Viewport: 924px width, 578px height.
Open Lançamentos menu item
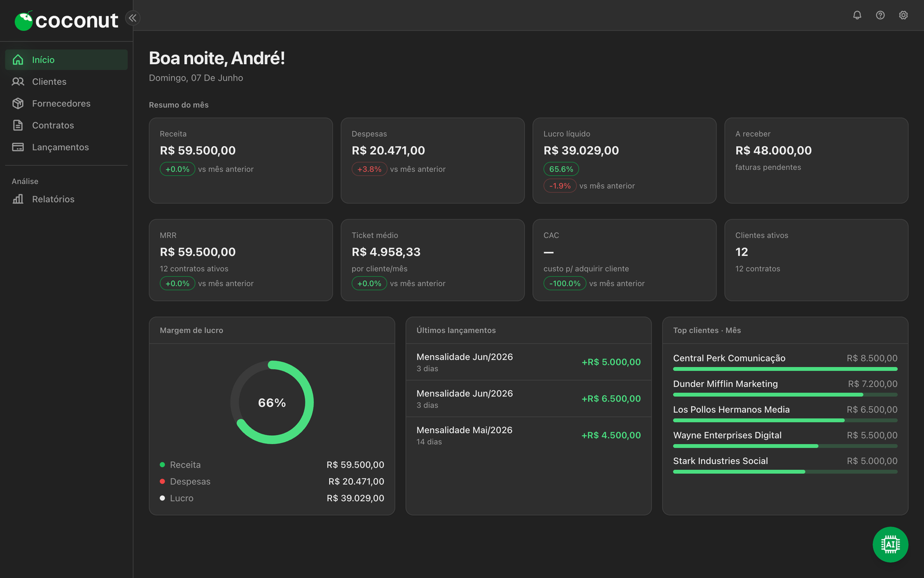click(x=66, y=147)
